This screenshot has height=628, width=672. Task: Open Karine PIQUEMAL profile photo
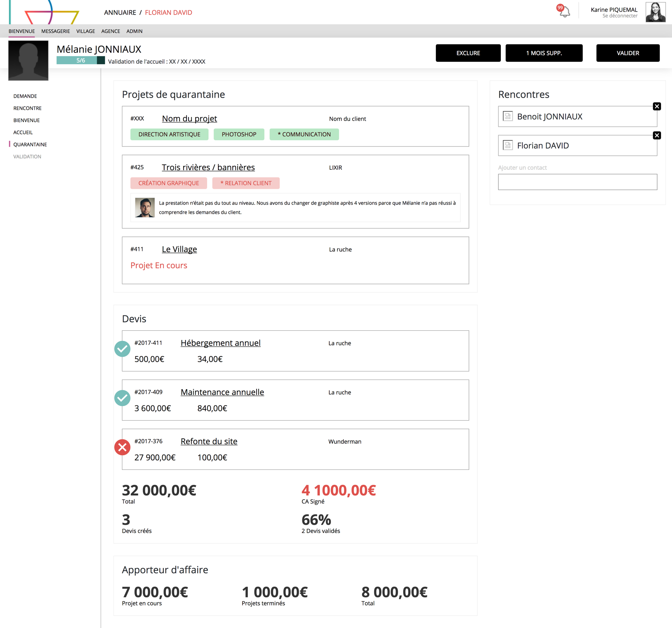click(655, 12)
